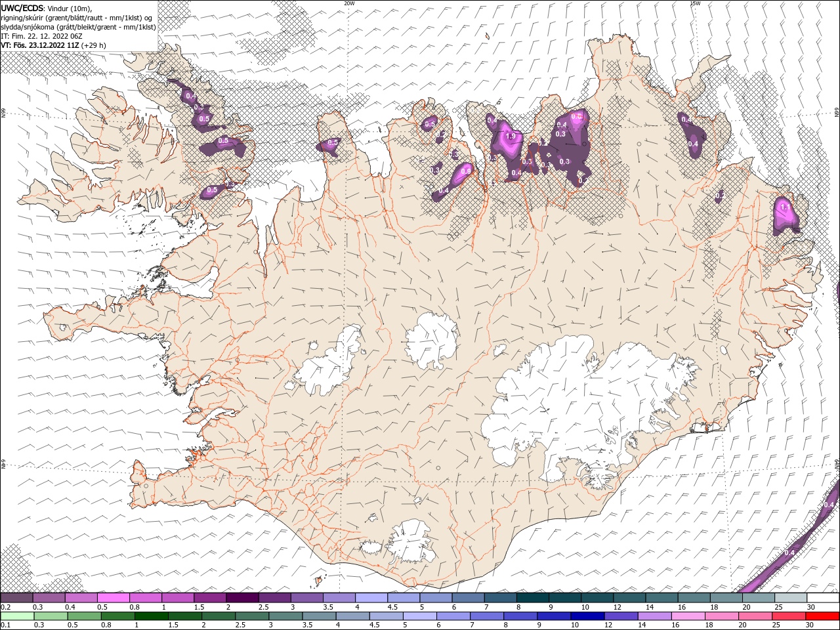Select upper colorbar swatch between 9 and 10

pyautogui.click(x=565, y=598)
